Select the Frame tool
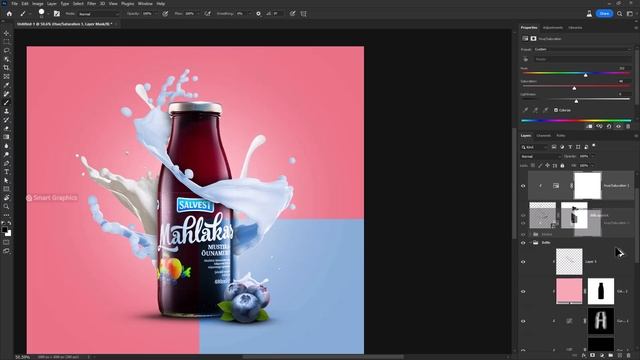Image resolution: width=640 pixels, height=360 pixels. click(6, 76)
